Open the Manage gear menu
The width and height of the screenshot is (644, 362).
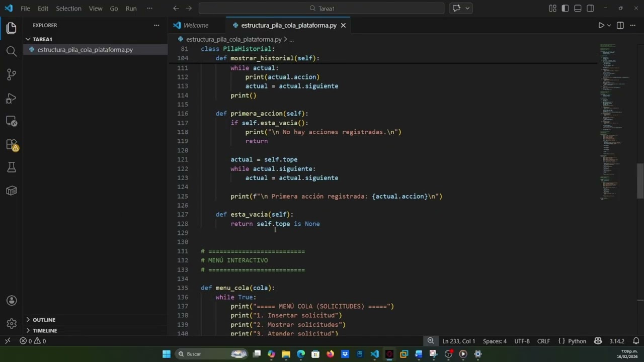[x=12, y=324]
